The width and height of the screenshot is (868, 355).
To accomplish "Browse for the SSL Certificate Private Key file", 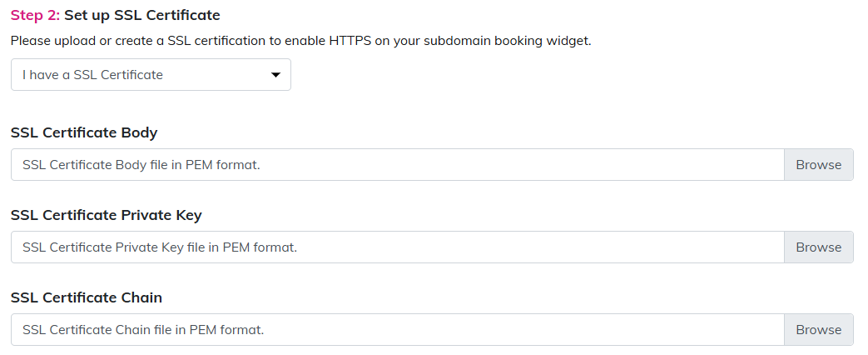I will click(x=818, y=247).
